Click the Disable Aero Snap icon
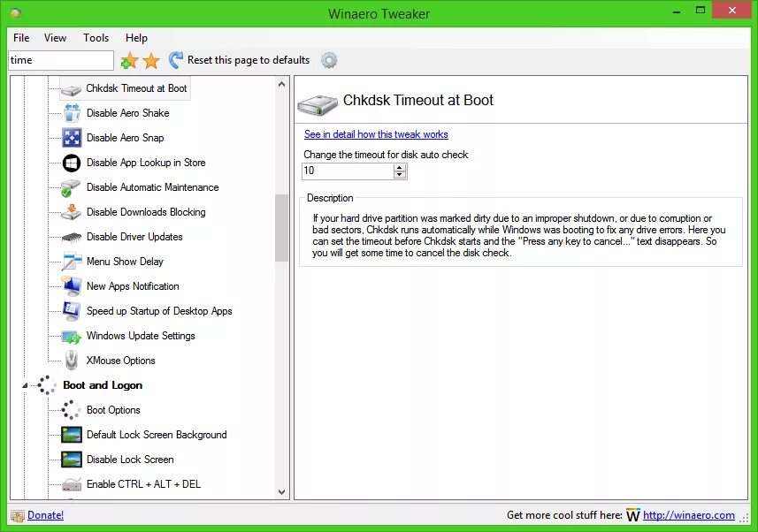 (72, 138)
